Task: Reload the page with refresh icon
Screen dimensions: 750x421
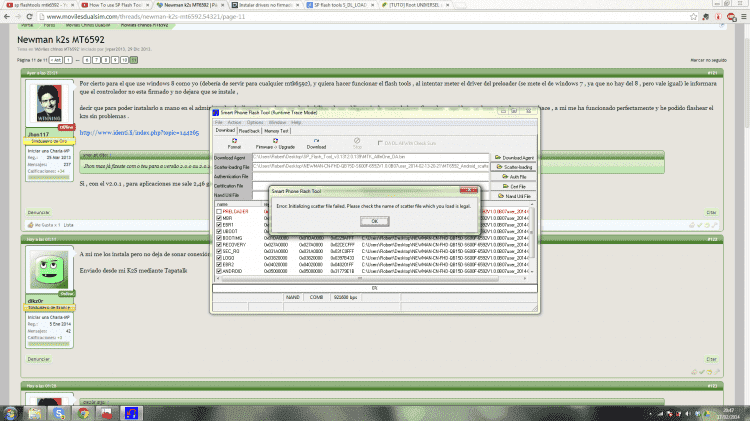Action: coord(29,16)
